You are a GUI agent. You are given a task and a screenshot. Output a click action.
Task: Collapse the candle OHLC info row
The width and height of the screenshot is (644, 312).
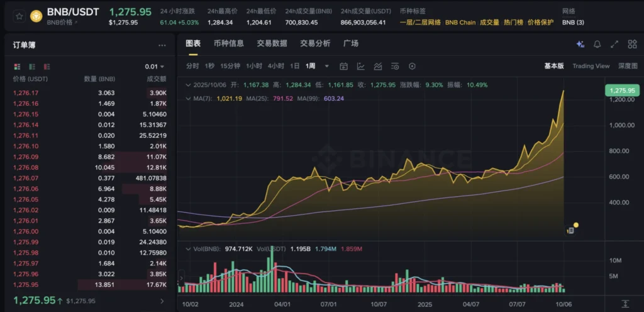[188, 85]
